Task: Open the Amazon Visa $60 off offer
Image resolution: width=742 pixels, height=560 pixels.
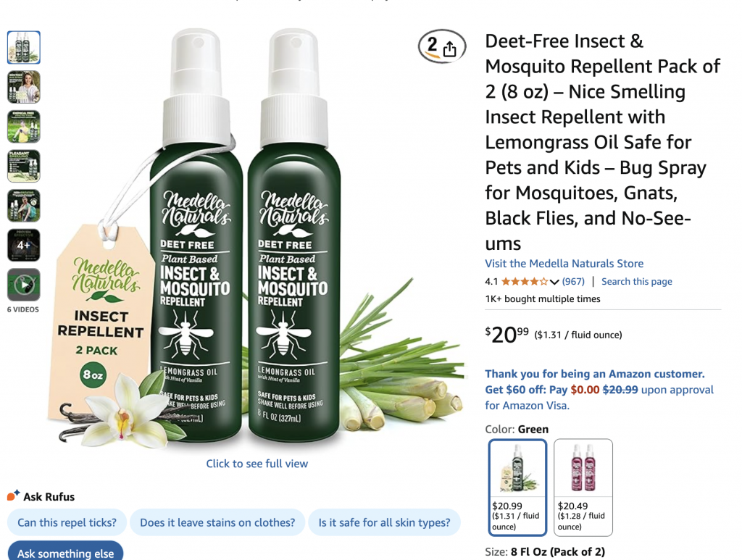Action: click(599, 390)
